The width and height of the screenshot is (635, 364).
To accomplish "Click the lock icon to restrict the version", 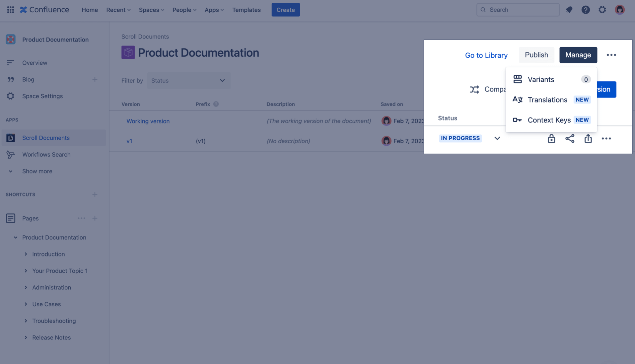I will coord(551,138).
